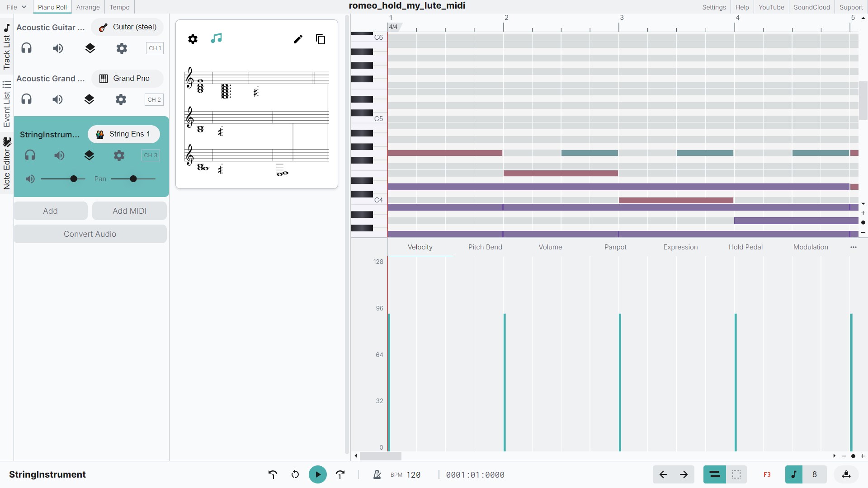Open the Arrange tab

click(x=88, y=7)
